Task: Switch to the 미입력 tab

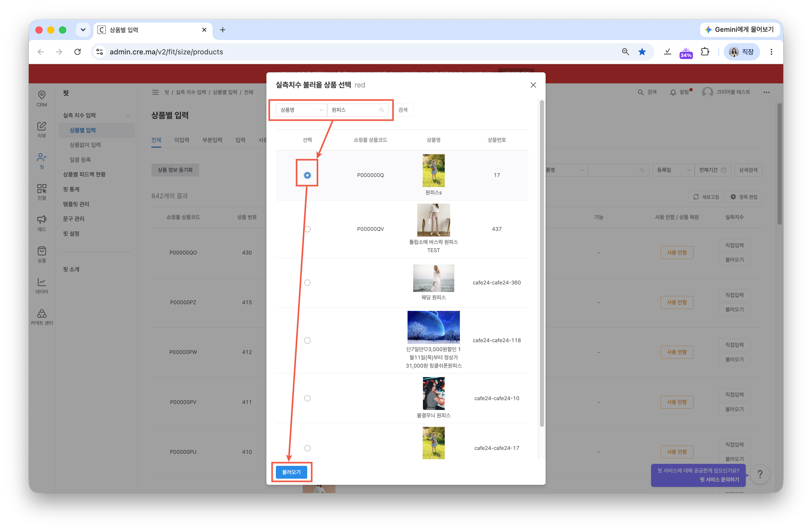Action: 181,140
